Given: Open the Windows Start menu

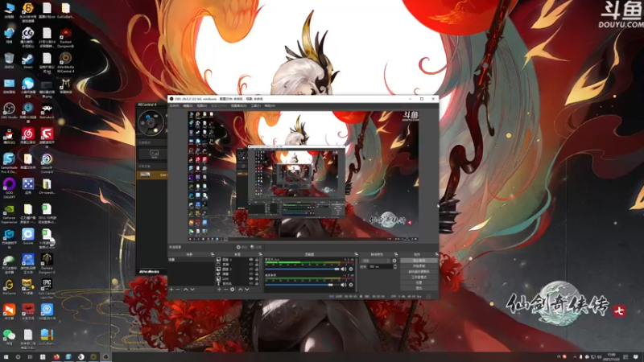Looking at the screenshot, I should (x=6, y=357).
